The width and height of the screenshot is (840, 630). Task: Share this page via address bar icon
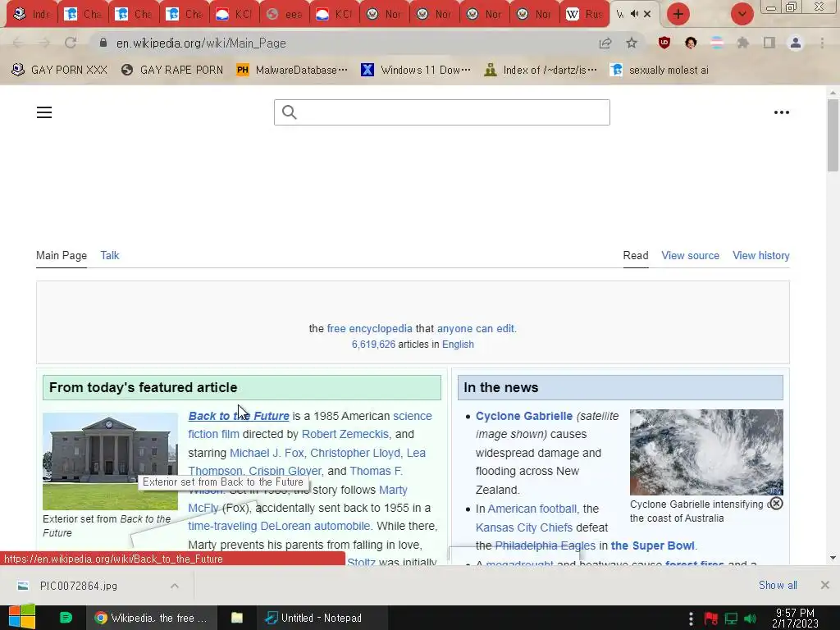tap(605, 43)
